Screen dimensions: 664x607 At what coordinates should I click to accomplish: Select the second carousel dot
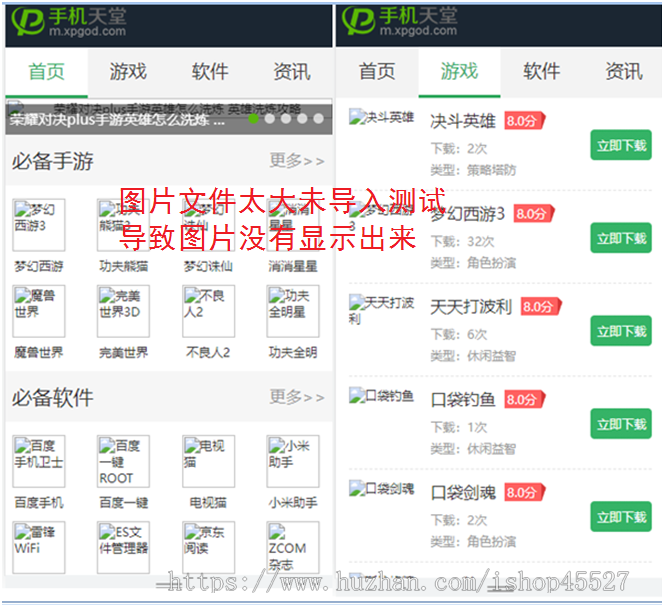click(270, 119)
